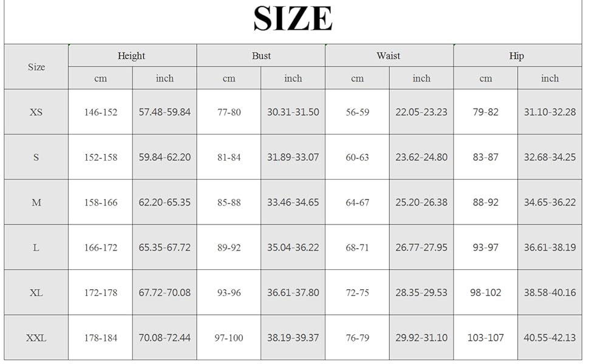The width and height of the screenshot is (589, 364).
Task: Select the M size row label
Action: (36, 203)
